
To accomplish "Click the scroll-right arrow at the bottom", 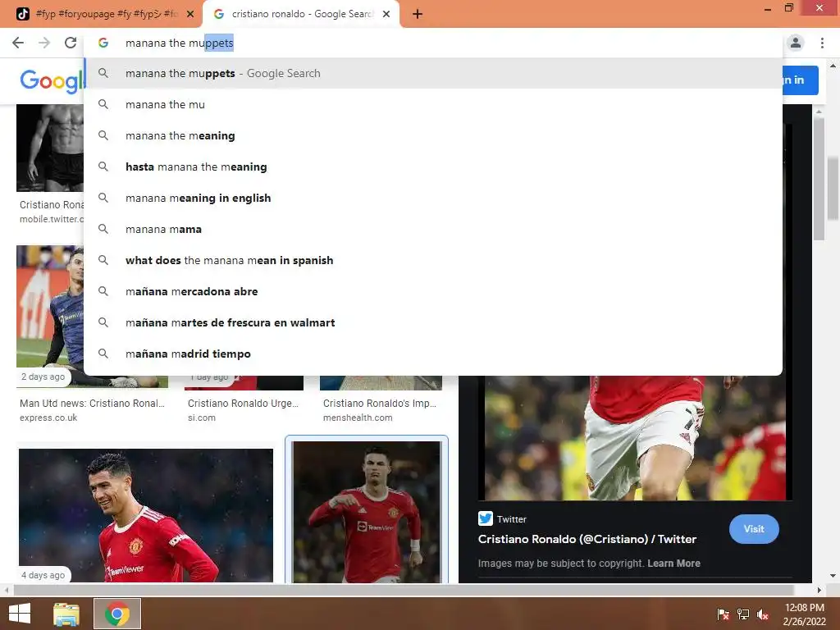I will pyautogui.click(x=819, y=591).
